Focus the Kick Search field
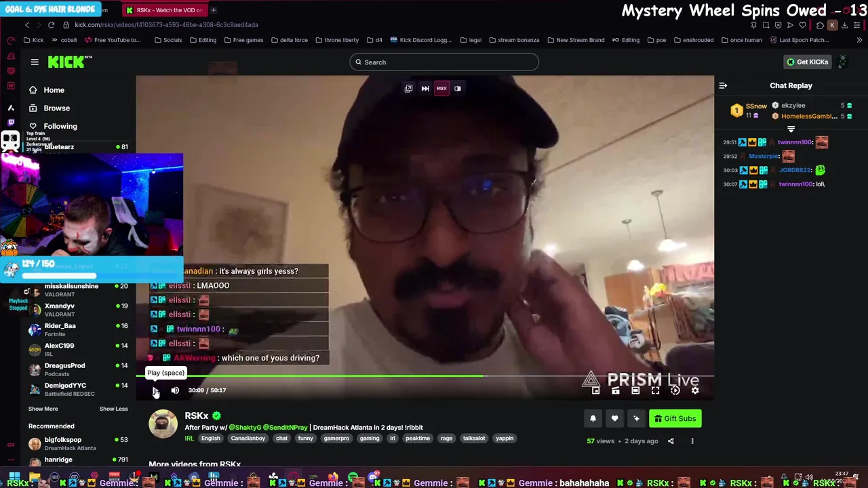The width and height of the screenshot is (868, 488). [x=444, y=62]
